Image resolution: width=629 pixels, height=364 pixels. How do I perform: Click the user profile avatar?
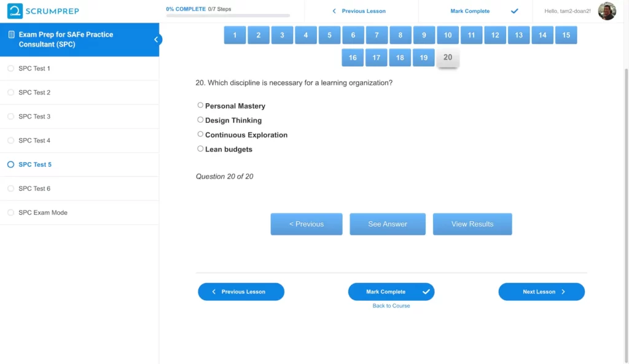click(x=607, y=11)
